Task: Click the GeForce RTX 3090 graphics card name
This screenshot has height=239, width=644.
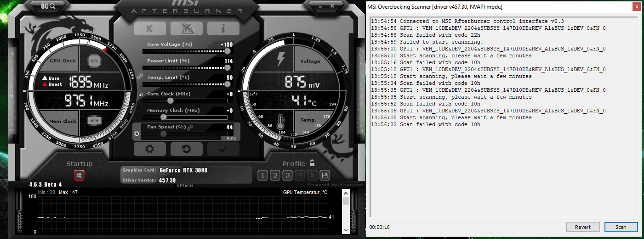Action: (x=183, y=170)
